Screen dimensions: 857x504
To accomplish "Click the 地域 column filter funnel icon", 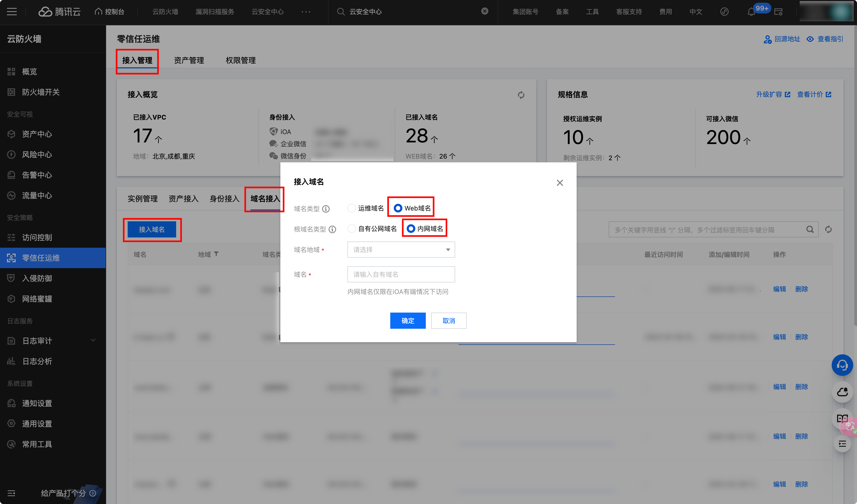I will point(216,254).
